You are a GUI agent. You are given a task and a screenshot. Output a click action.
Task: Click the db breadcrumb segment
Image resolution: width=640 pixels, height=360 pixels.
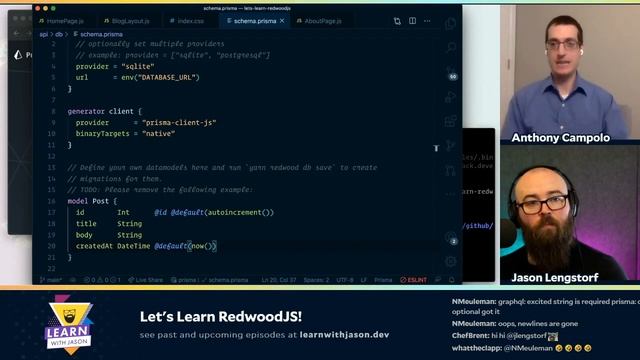pos(59,34)
